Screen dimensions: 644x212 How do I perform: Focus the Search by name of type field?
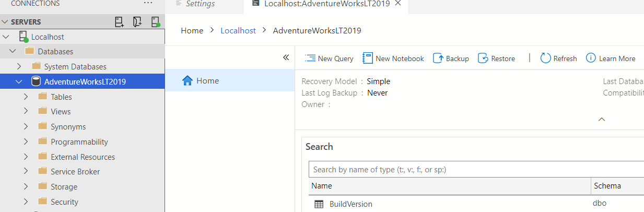coord(476,169)
